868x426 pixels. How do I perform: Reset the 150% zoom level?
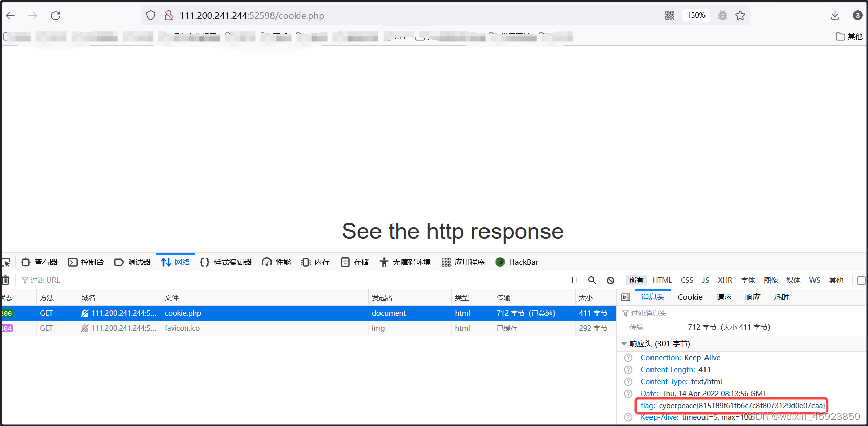point(696,15)
